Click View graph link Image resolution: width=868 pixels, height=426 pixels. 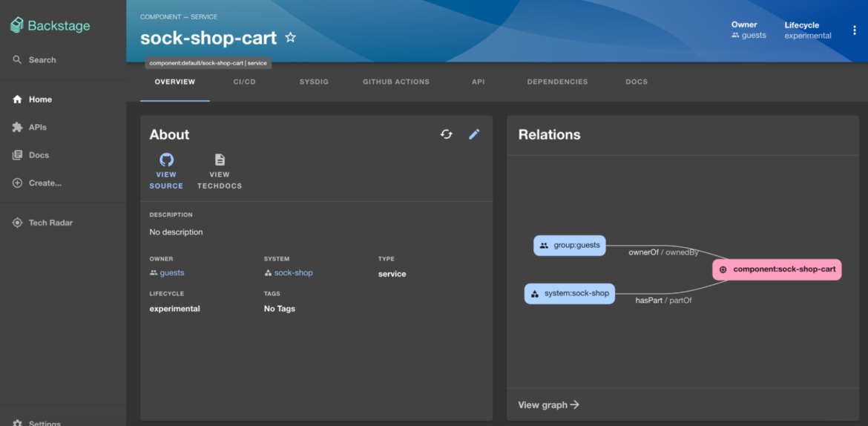click(x=548, y=405)
